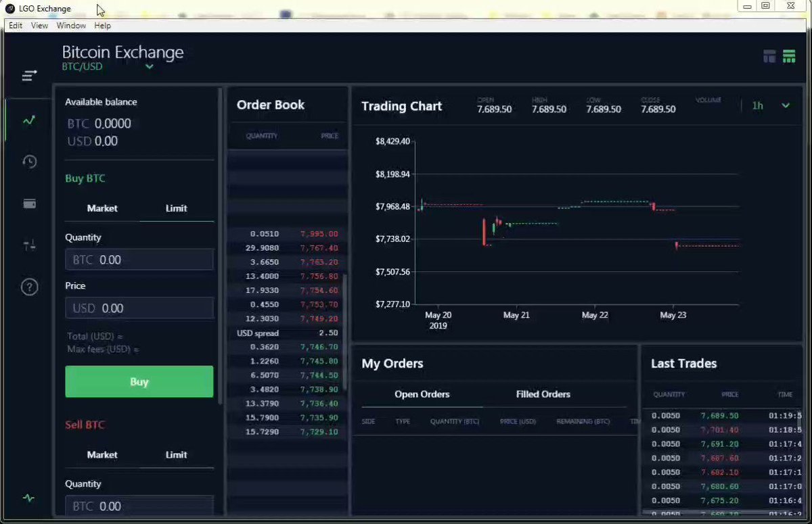
Task: Click the Buy BTC price input field
Action: [x=139, y=308]
